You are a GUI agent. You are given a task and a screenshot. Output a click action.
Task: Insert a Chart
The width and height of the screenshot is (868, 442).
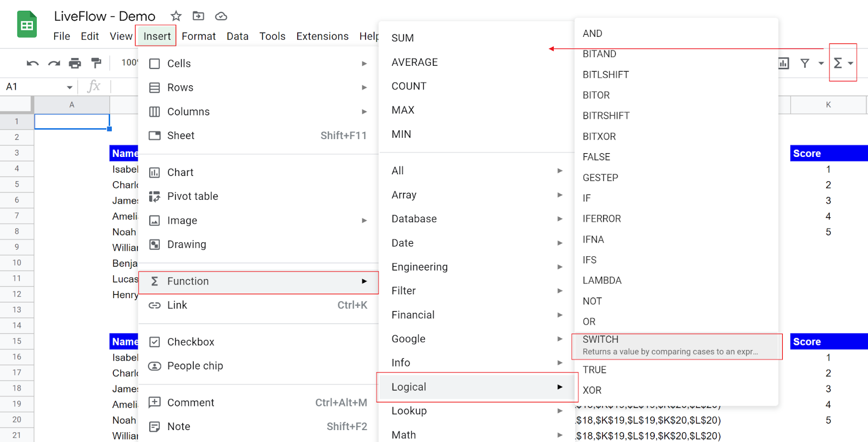pos(258,172)
